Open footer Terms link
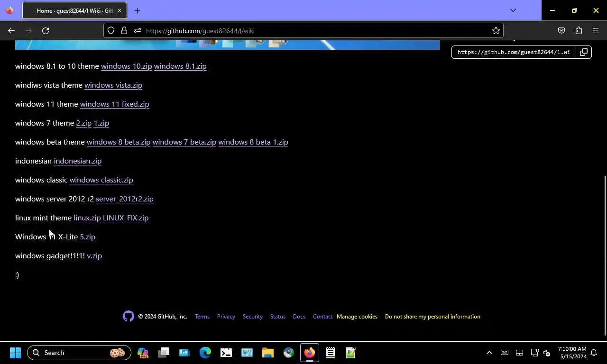Viewport: 607px width, 364px height. tap(202, 317)
